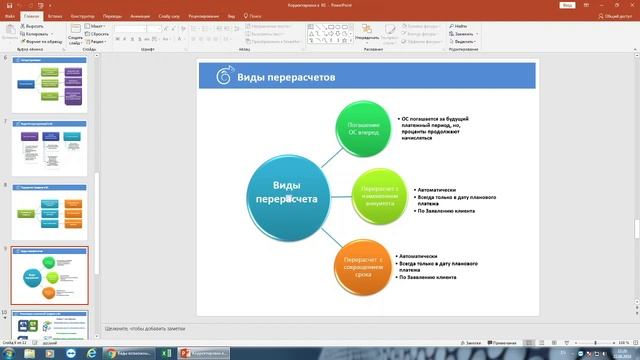Image resolution: width=640 pixels, height=360 pixels.
Task: Switch to the Animations (Анимация) tab
Action: (140, 16)
